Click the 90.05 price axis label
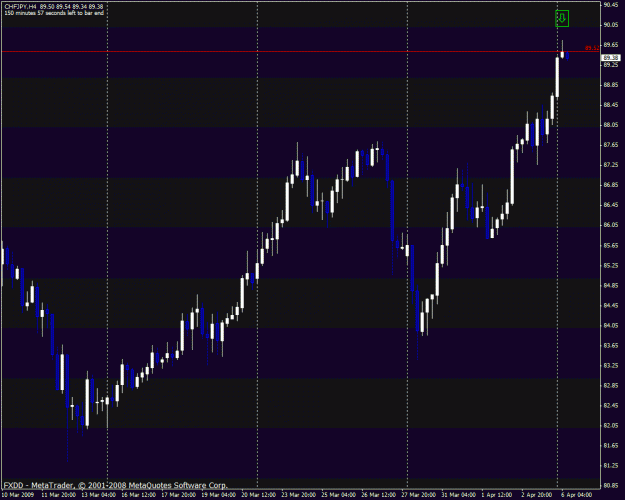Viewport: 625px width, 500px height. click(611, 25)
